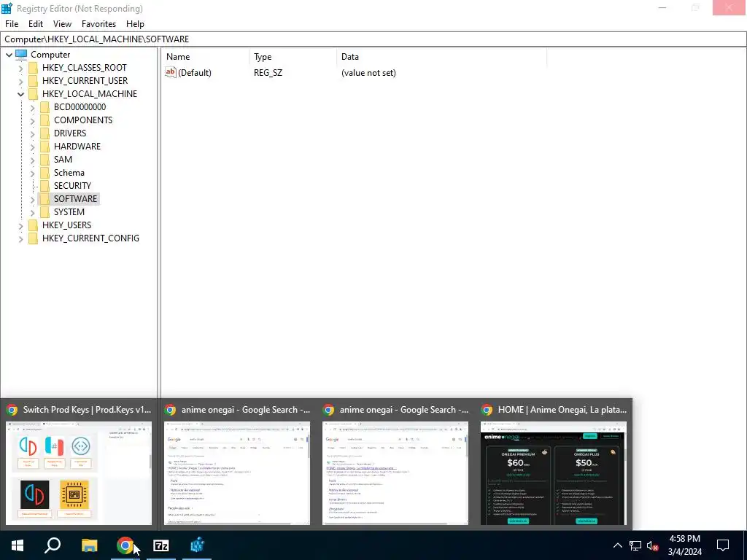Image resolution: width=747 pixels, height=560 pixels.
Task: Click the '(value not set)' data cell
Action: pos(368,73)
